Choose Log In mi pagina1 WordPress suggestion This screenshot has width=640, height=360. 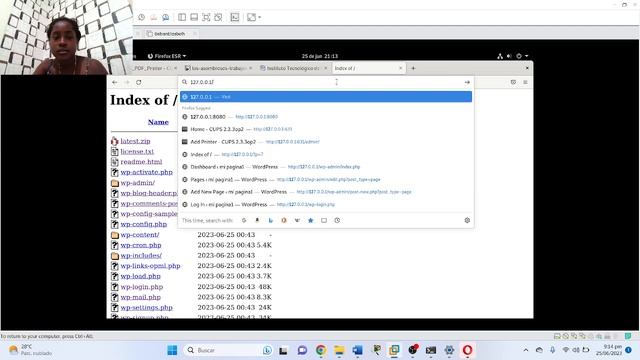click(x=326, y=204)
